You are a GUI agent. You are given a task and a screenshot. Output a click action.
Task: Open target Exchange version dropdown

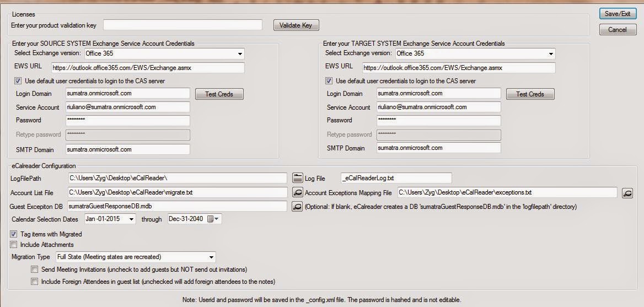click(551, 54)
